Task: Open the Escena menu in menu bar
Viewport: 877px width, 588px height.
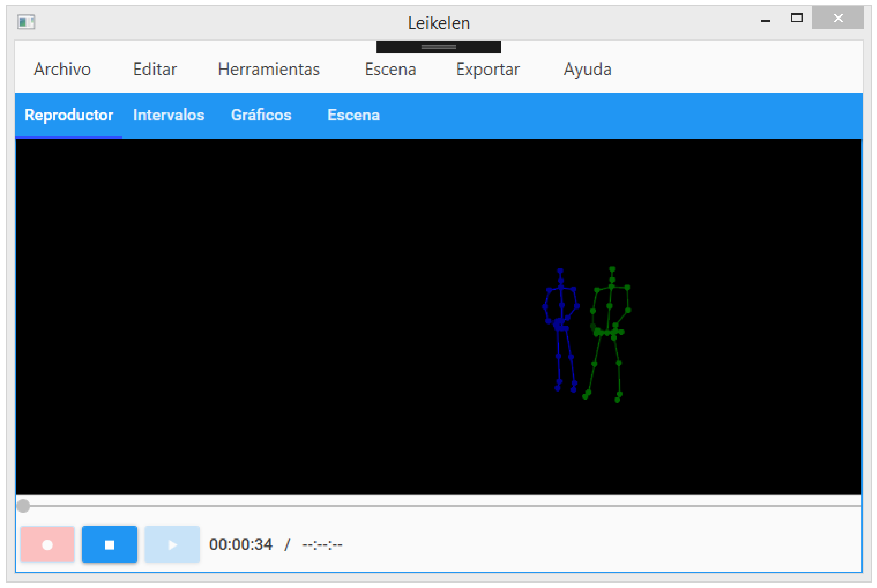Action: 390,69
